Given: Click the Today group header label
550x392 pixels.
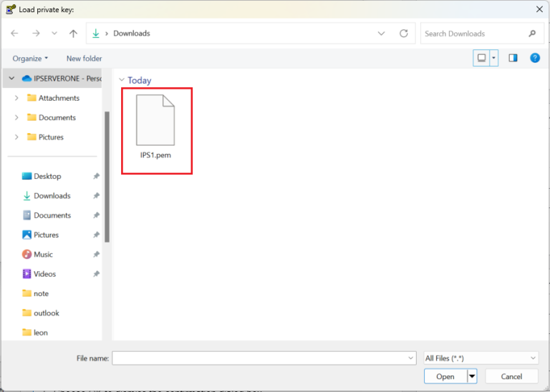Looking at the screenshot, I should [x=139, y=80].
